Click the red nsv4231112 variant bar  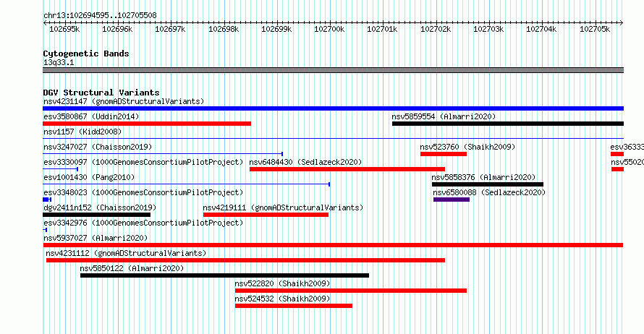tap(245, 260)
